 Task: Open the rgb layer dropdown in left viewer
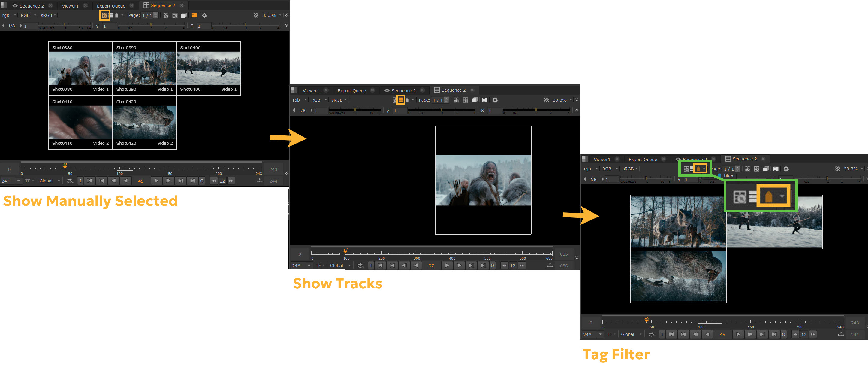coord(9,15)
